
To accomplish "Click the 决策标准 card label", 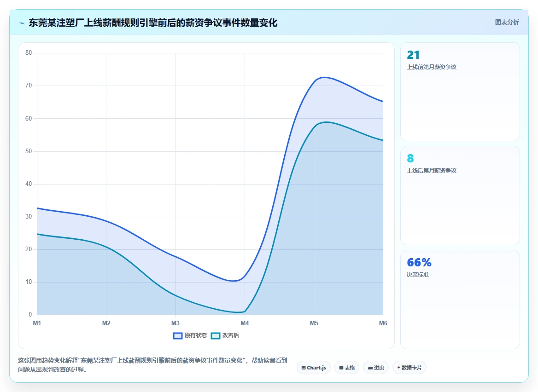I will [418, 275].
